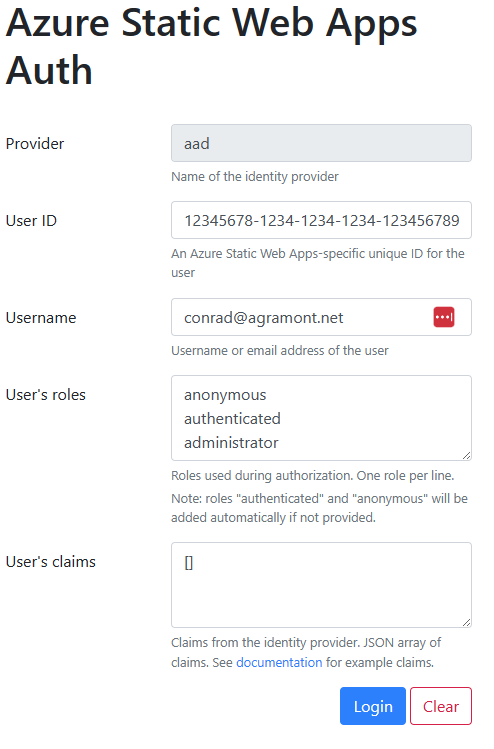Click the Azure Static Web Apps Auth heading
The image size is (494, 749).
coord(212,46)
